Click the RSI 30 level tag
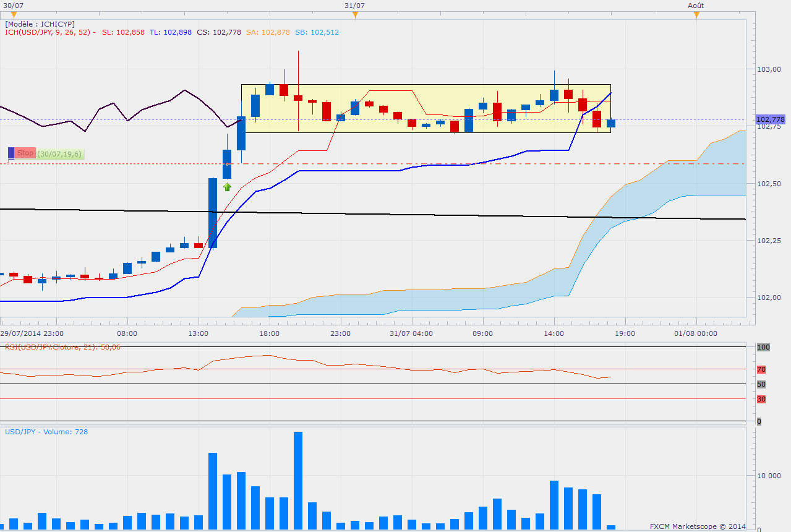This screenshot has width=791, height=532. point(761,399)
